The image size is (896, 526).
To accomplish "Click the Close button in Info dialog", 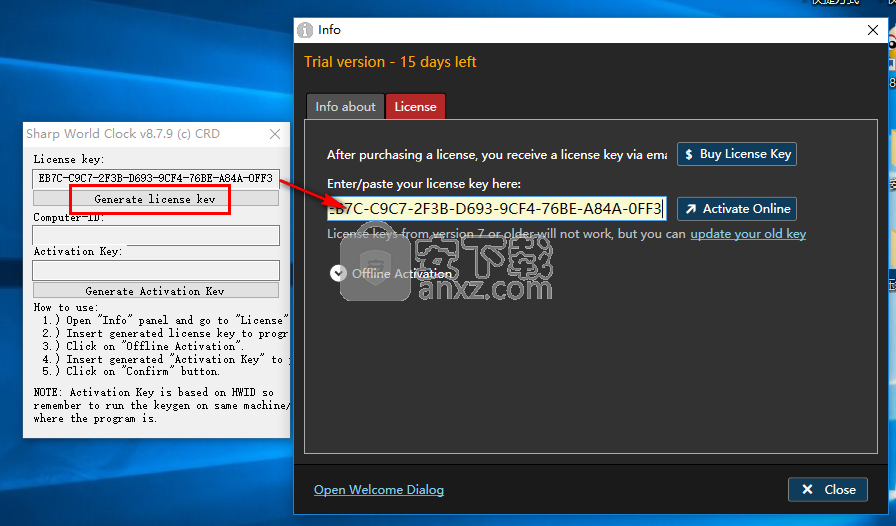I will (x=827, y=489).
